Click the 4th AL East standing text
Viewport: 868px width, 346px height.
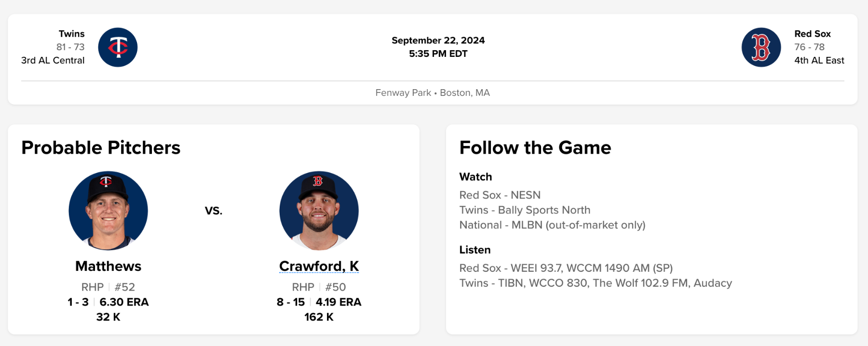click(x=819, y=60)
